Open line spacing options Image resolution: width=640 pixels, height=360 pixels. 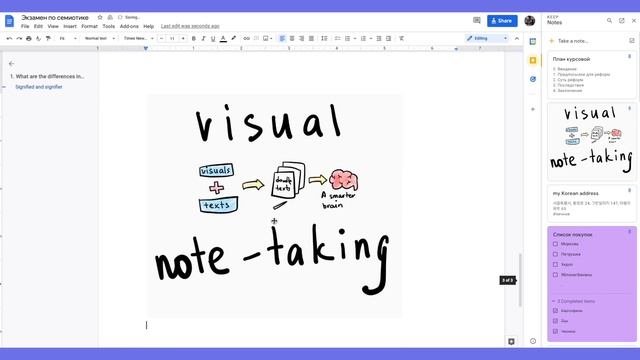click(x=324, y=38)
